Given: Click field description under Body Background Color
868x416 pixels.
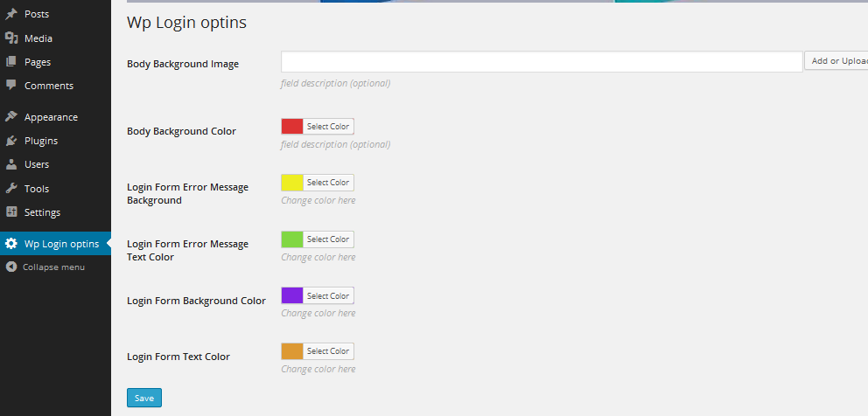Looking at the screenshot, I should pos(335,145).
